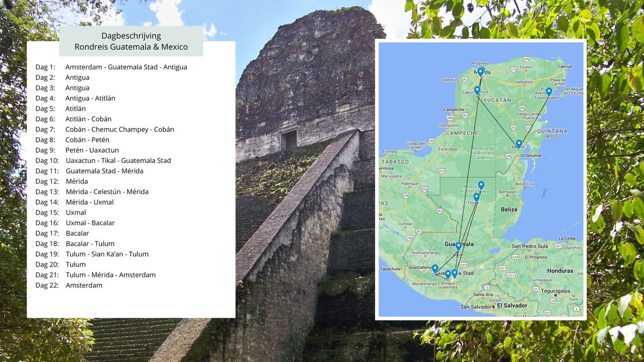Click the 'Palenque' label on the map

tap(410, 184)
